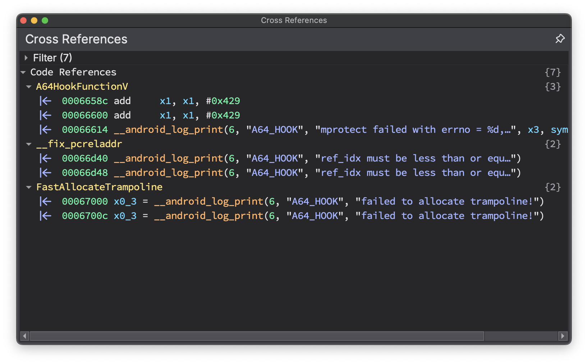Jump to address 00066d40
The height and width of the screenshot is (364, 588).
(x=85, y=159)
